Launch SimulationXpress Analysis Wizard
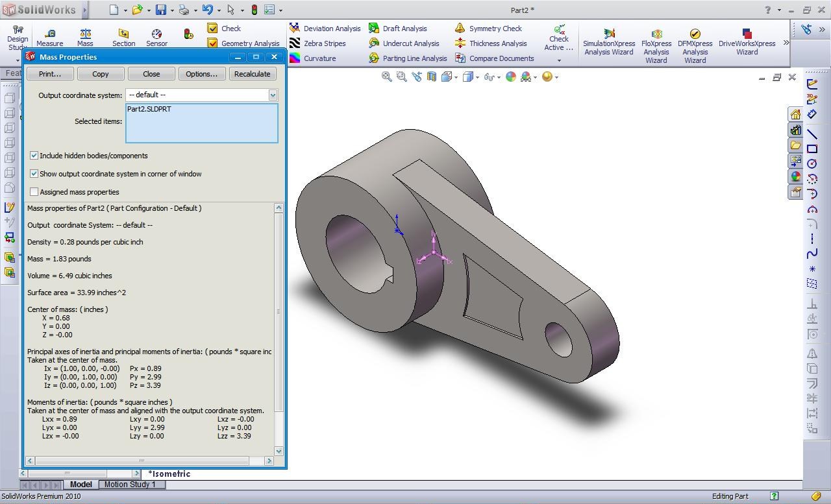 [x=609, y=43]
